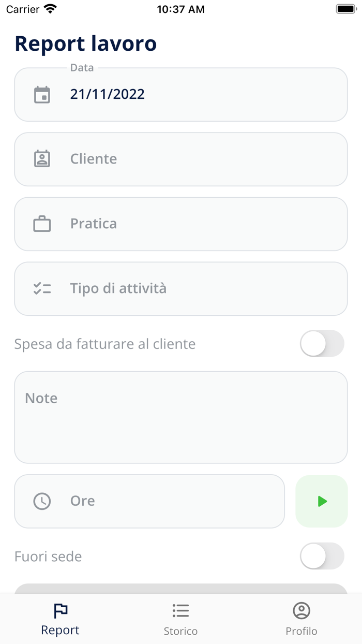Click the Profilo person icon
Screen dimensions: 362x644
(x=301, y=610)
